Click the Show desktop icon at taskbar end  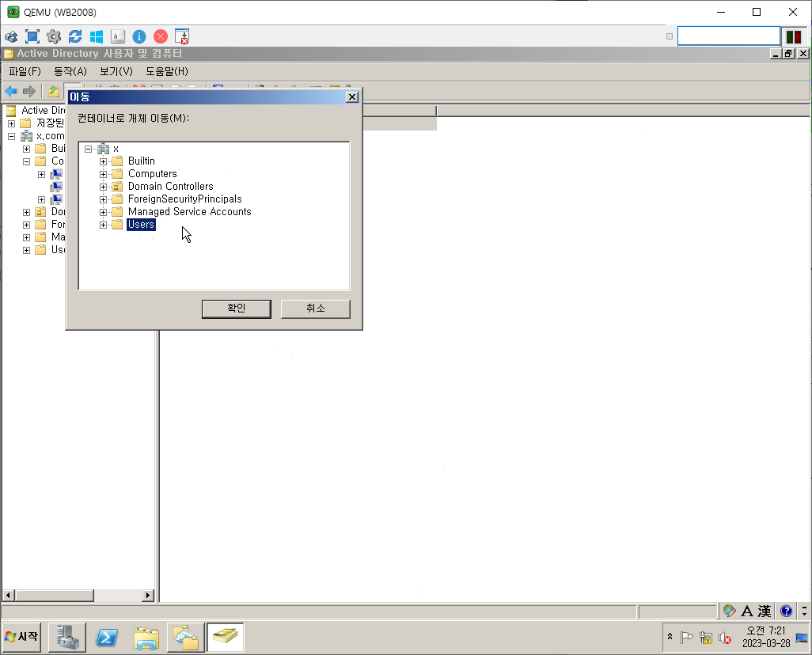click(802, 638)
